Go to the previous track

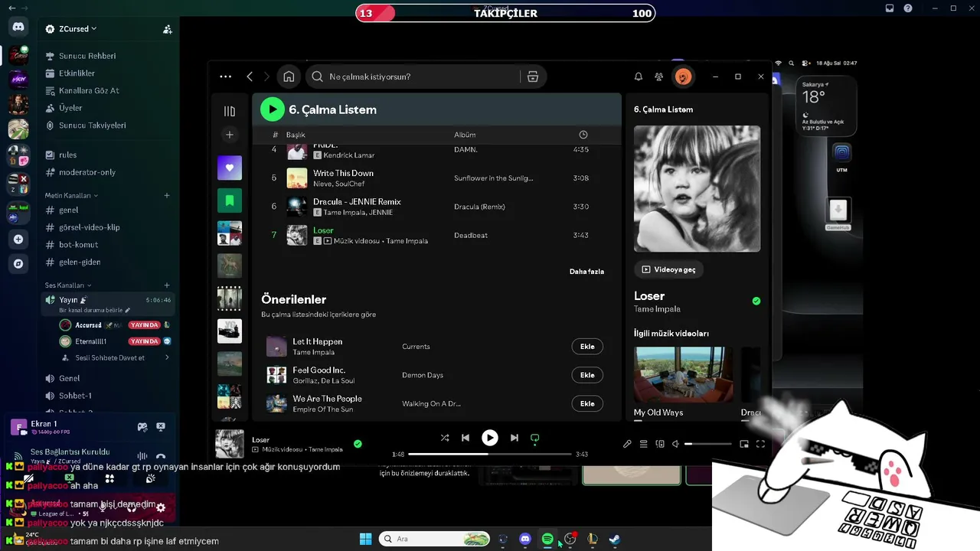pyautogui.click(x=465, y=438)
